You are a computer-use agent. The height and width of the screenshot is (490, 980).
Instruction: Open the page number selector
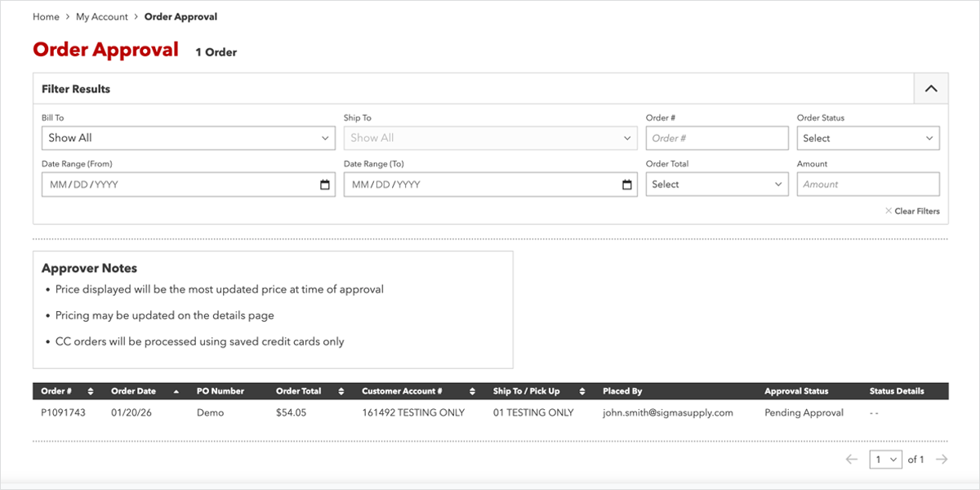pyautogui.click(x=885, y=460)
